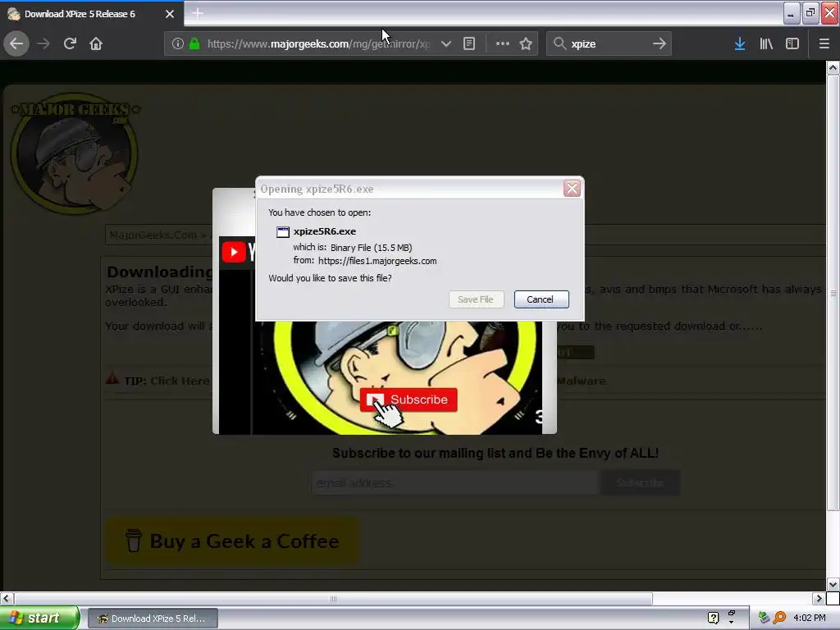Open the Windows Start menu
This screenshot has height=630, width=840.
click(x=39, y=618)
